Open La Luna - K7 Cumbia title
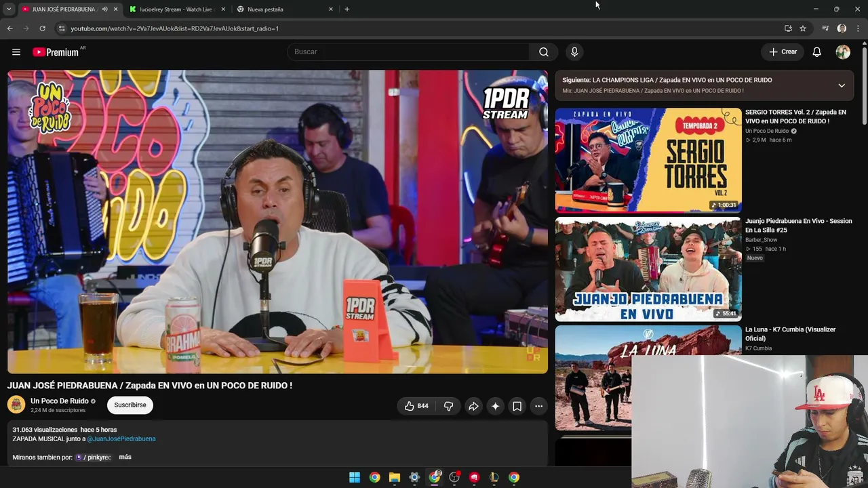868x488 pixels. (790, 333)
